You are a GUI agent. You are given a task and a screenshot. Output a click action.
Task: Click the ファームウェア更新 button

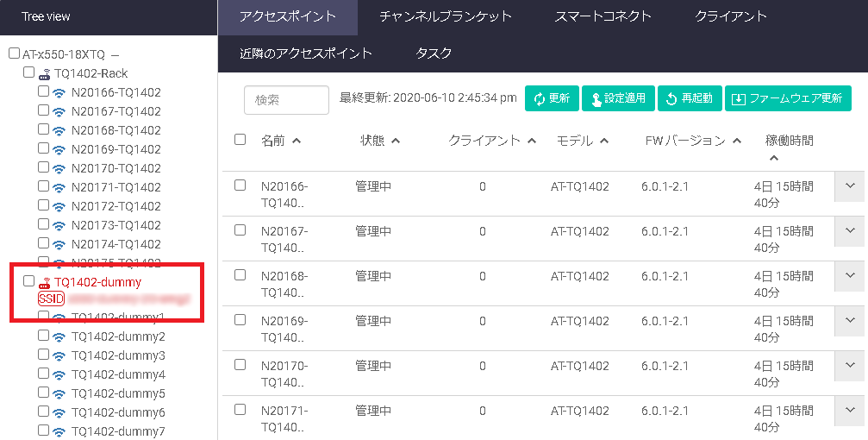click(x=788, y=98)
